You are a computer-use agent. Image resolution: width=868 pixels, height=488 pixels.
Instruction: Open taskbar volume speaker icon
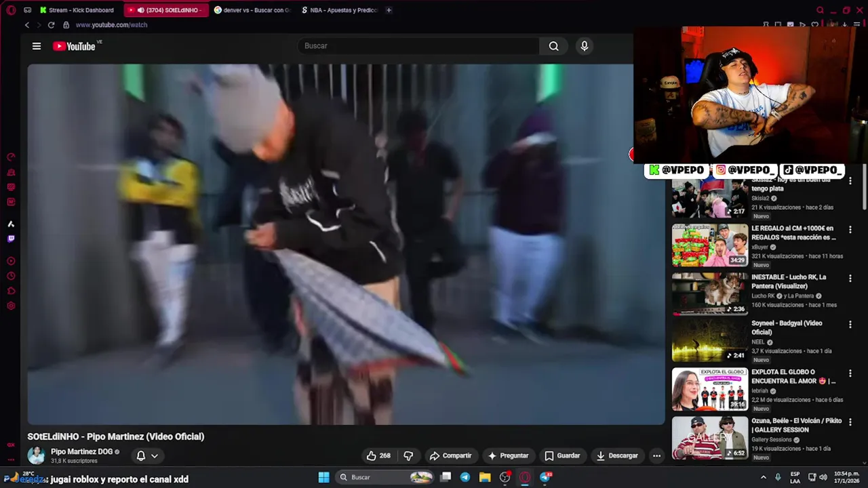(823, 477)
